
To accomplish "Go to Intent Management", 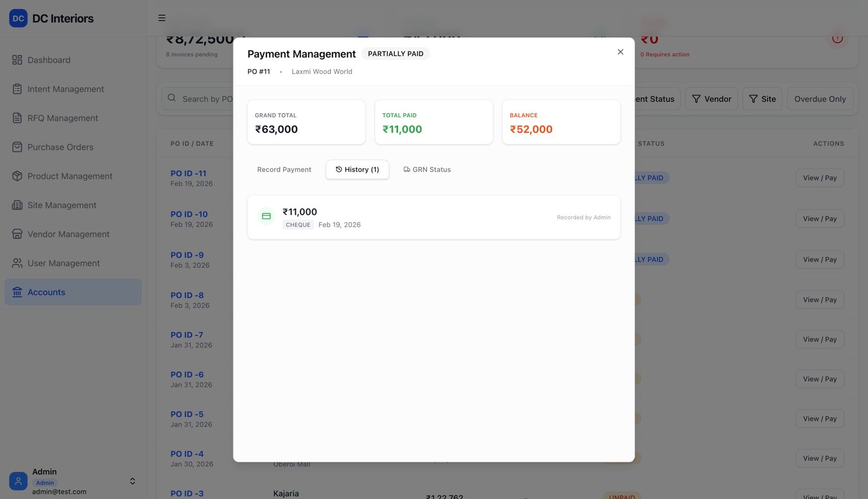I will coord(65,89).
